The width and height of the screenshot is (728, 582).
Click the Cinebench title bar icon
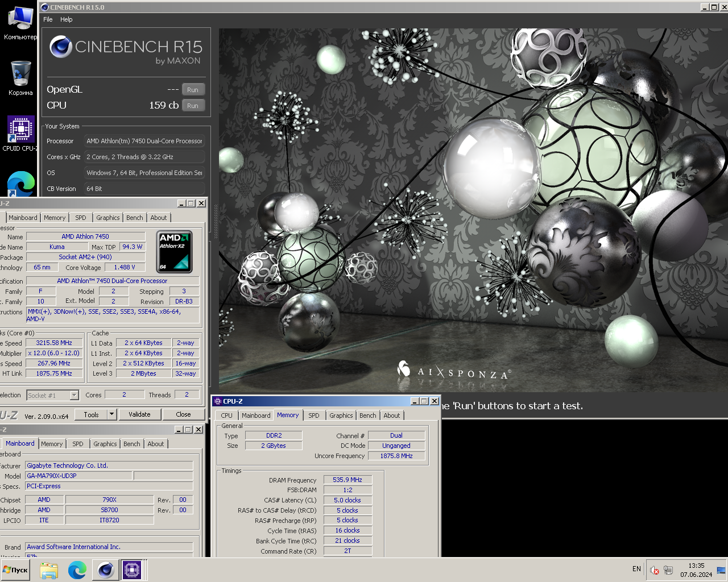45,7
